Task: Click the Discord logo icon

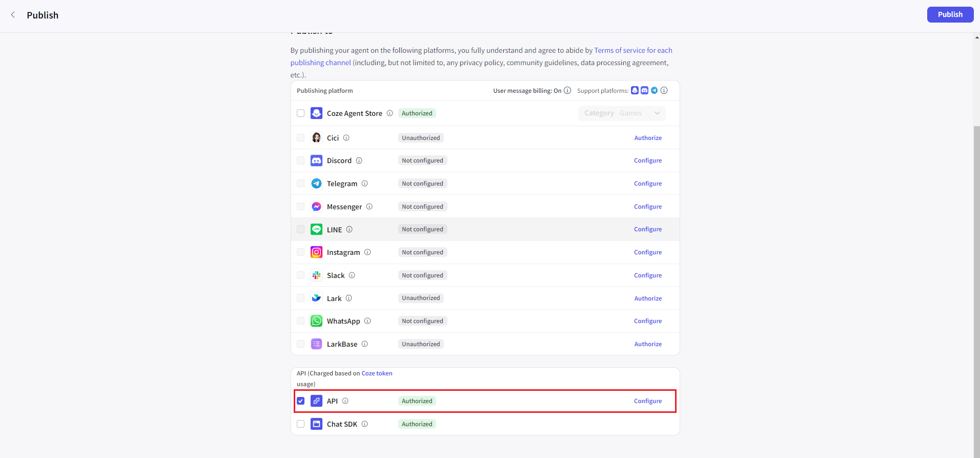Action: pyautogui.click(x=317, y=161)
